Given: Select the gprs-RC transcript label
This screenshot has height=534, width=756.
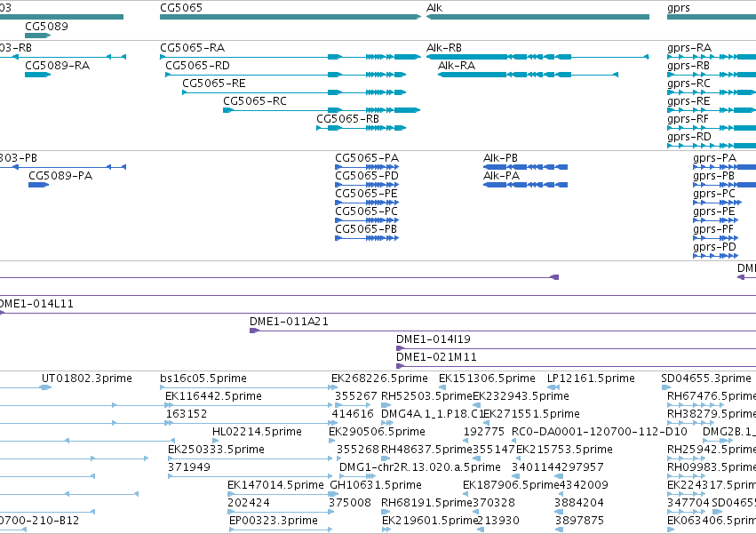Looking at the screenshot, I should 689,84.
